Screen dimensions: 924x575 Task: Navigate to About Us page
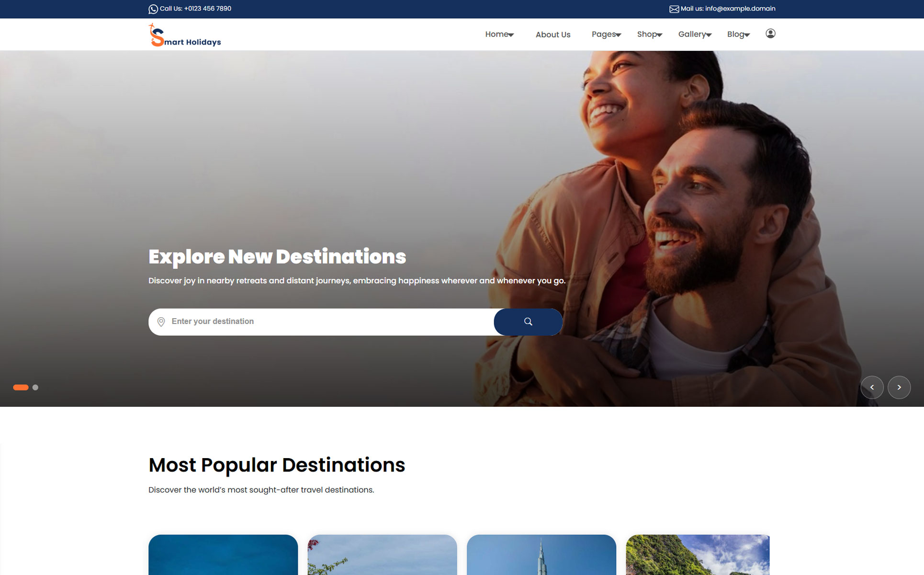(552, 34)
